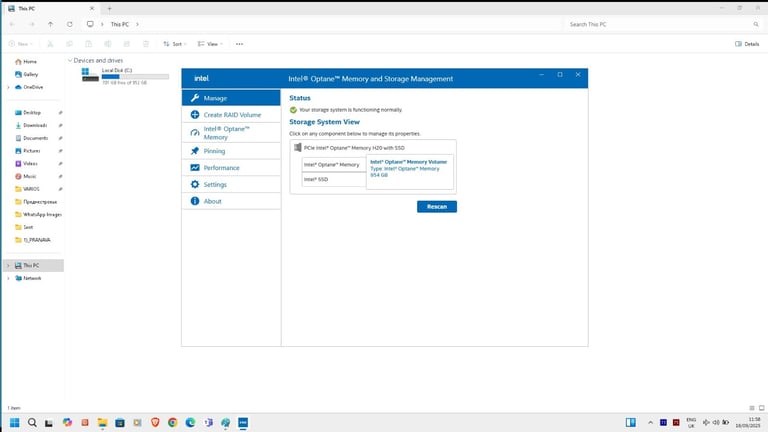Open the Windows Start menu
768x432 pixels.
(14, 422)
